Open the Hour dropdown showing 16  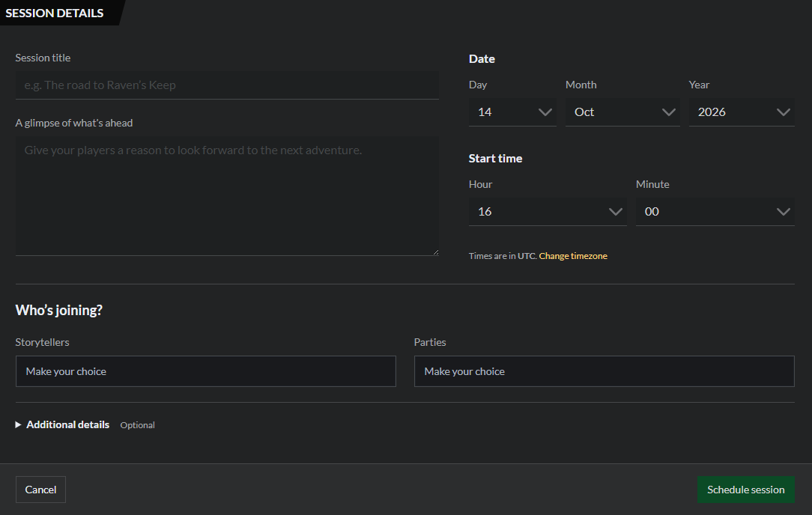pos(548,211)
